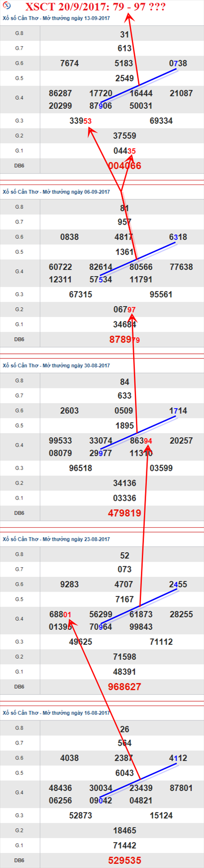The image size is (204, 868).
Task: Select special prize number 878979
Action: (x=125, y=339)
